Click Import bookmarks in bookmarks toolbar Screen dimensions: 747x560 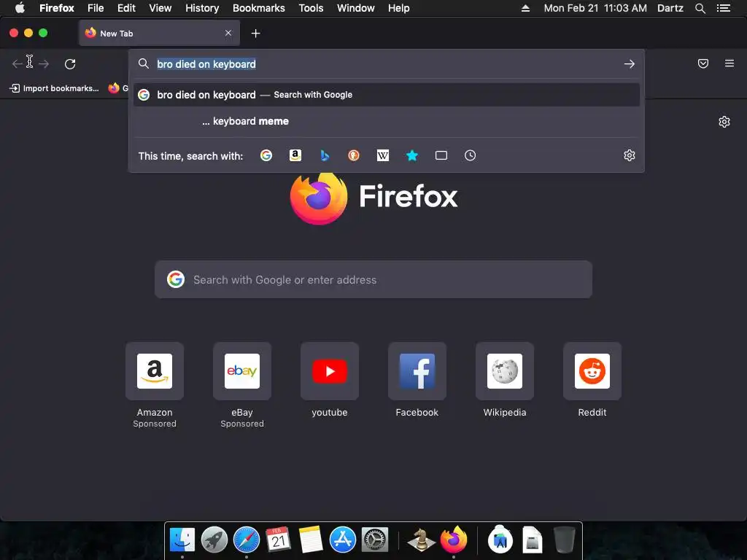tap(54, 88)
